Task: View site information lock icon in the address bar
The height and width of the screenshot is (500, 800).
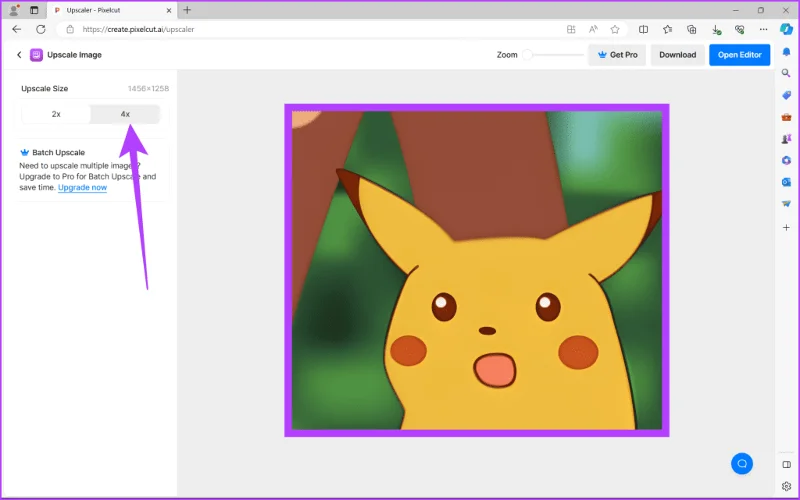Action: tap(70, 30)
